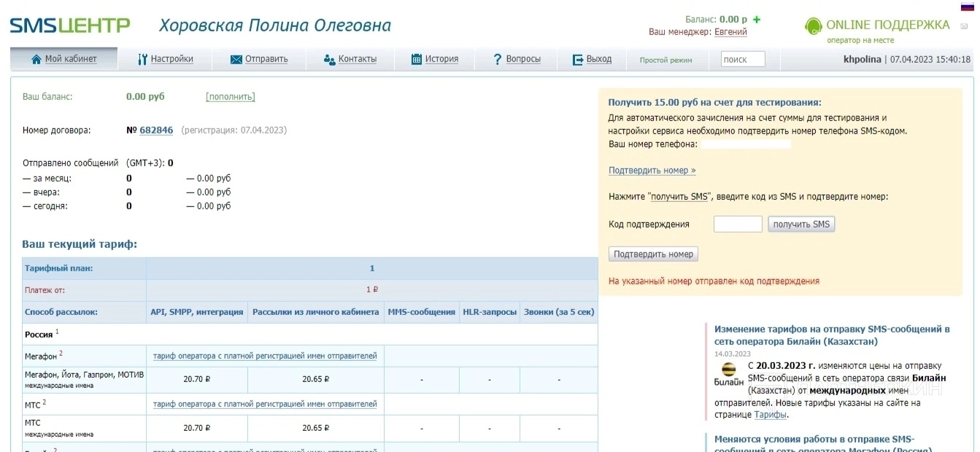
Task: Click the envelope icon next to Отправить
Action: (236, 60)
